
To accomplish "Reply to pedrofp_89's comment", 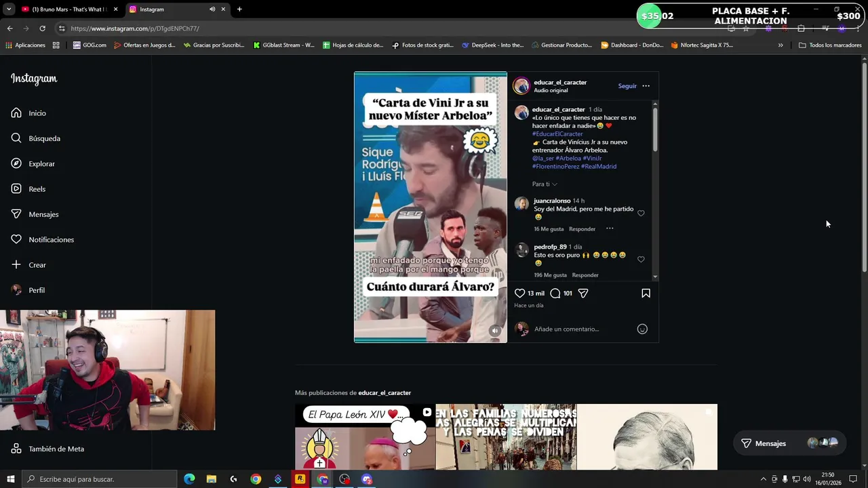I will point(585,275).
